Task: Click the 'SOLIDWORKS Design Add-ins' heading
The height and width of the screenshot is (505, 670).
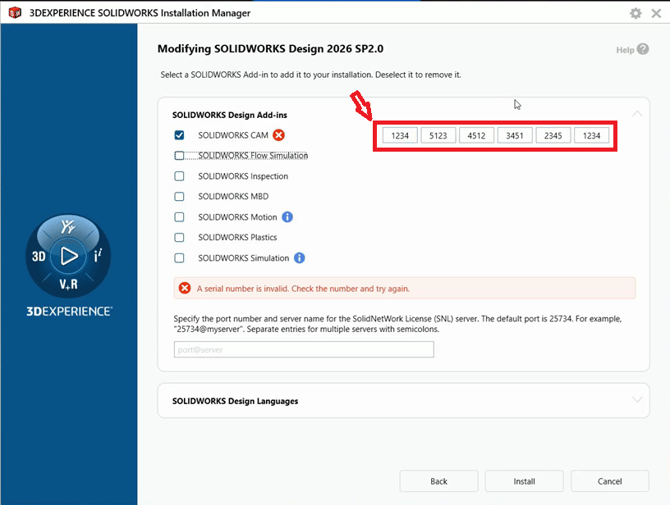Action: (229, 115)
